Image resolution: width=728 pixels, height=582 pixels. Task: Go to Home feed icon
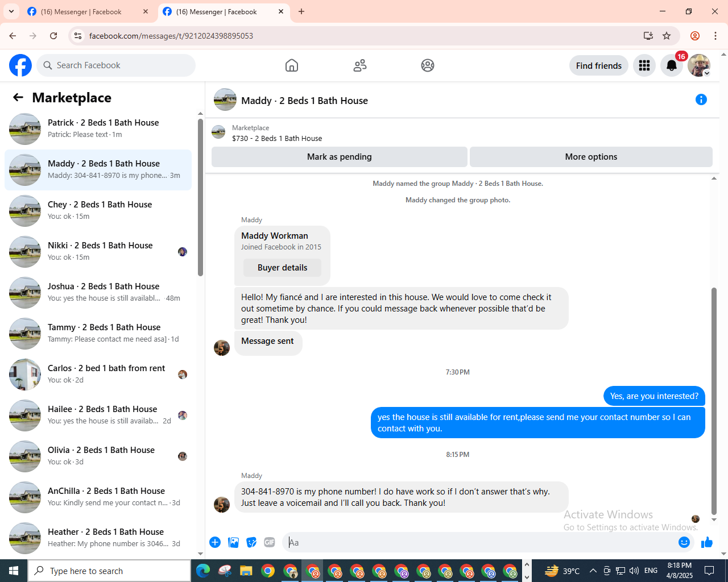click(x=292, y=65)
